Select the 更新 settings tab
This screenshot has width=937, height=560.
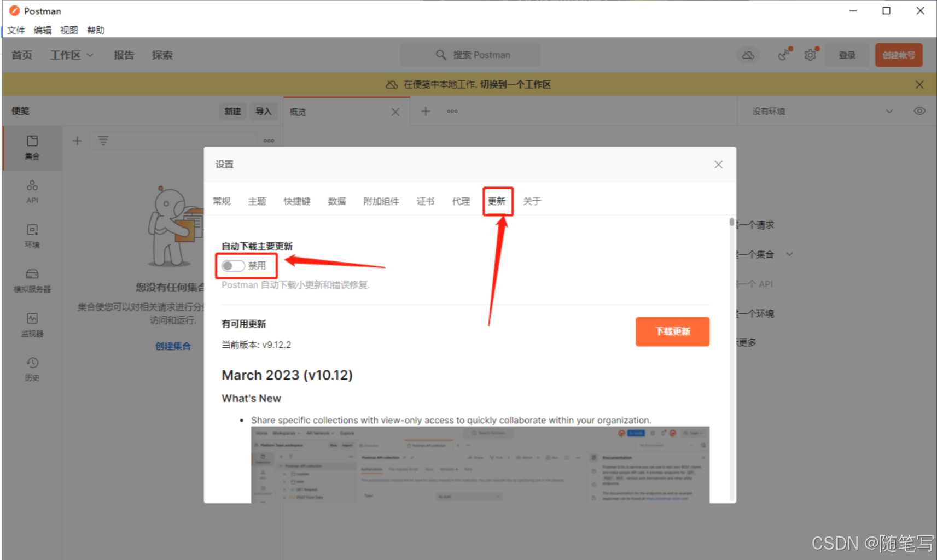click(x=497, y=201)
